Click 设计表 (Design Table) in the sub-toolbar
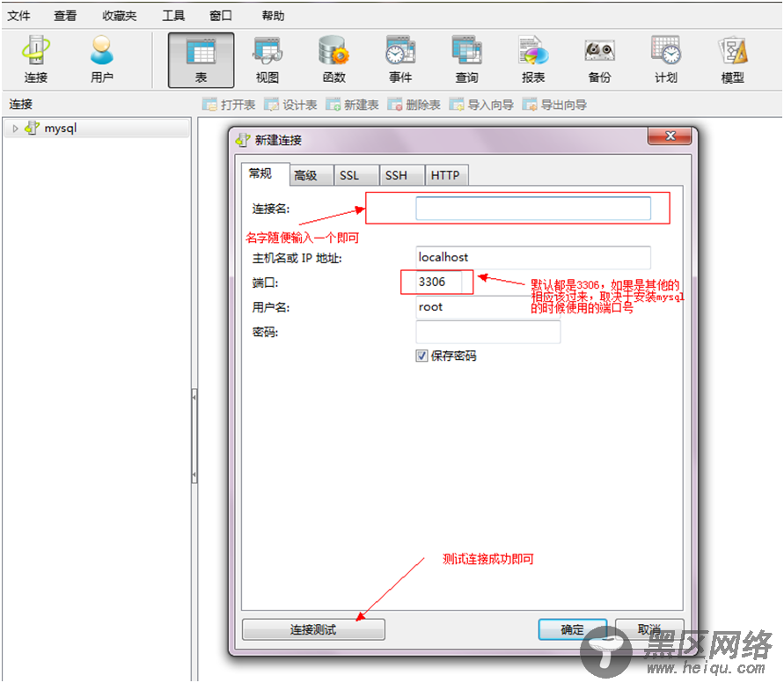Viewport: 784px width, 683px height. (x=290, y=105)
